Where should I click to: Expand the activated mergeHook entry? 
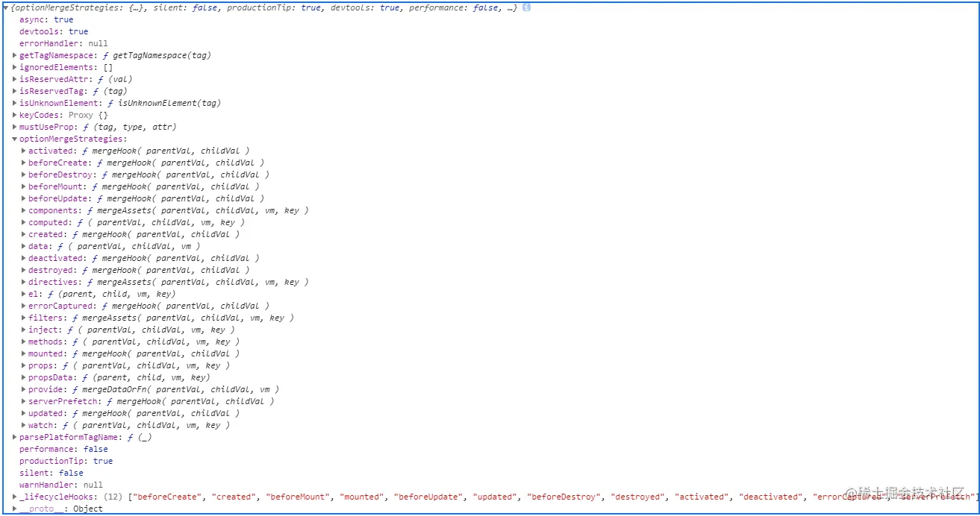pyautogui.click(x=23, y=151)
